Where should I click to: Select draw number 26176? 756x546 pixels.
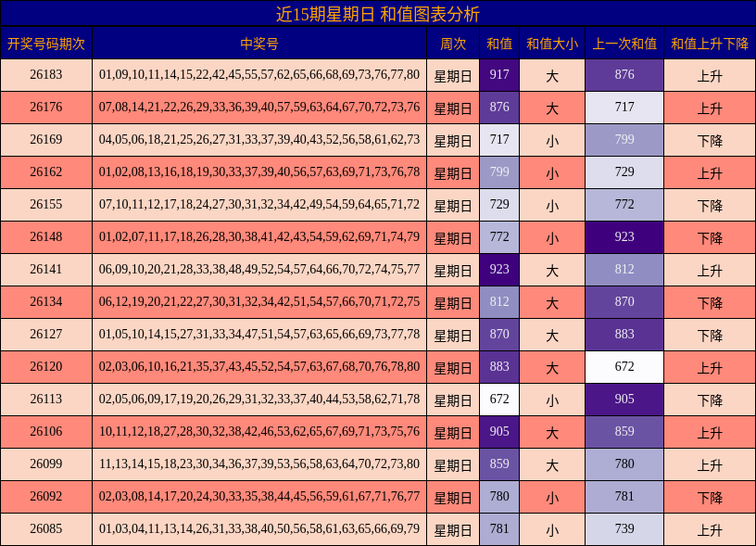point(45,108)
